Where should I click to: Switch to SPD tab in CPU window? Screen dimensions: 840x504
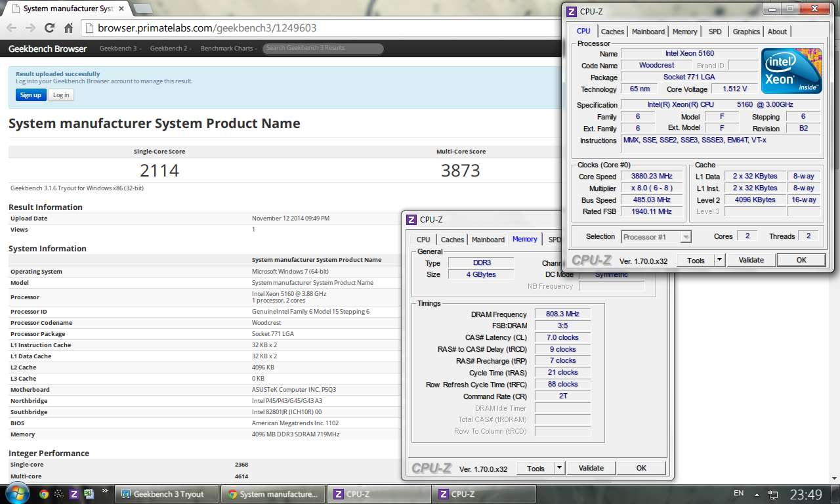[715, 31]
